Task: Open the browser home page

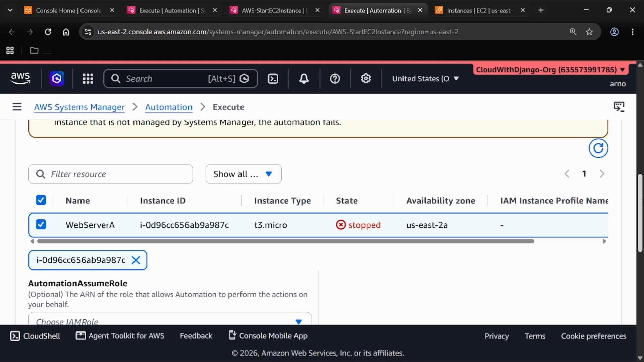Action: 66,32
